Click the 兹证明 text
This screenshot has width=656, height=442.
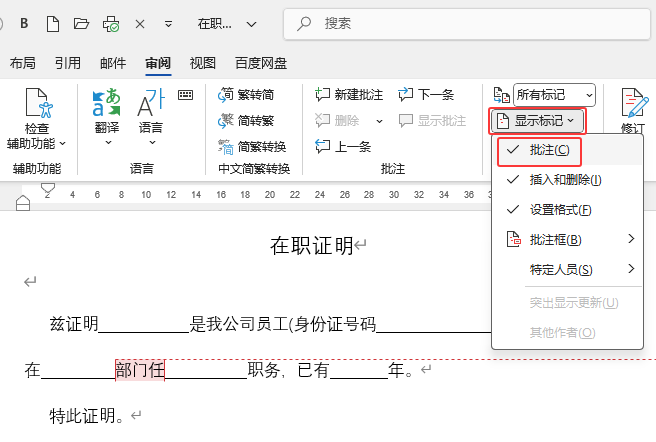pyautogui.click(x=74, y=324)
